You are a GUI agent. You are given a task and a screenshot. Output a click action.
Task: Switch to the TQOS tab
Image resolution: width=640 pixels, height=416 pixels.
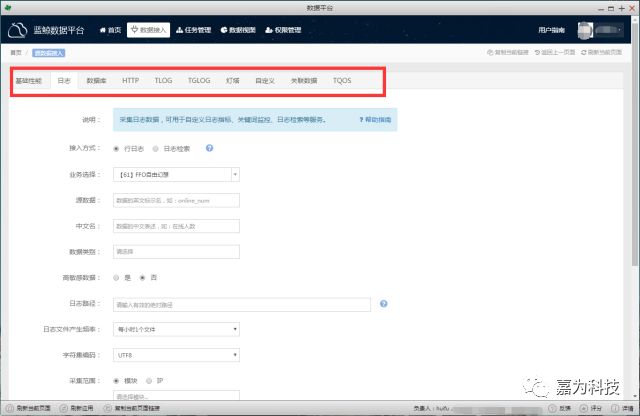click(342, 81)
